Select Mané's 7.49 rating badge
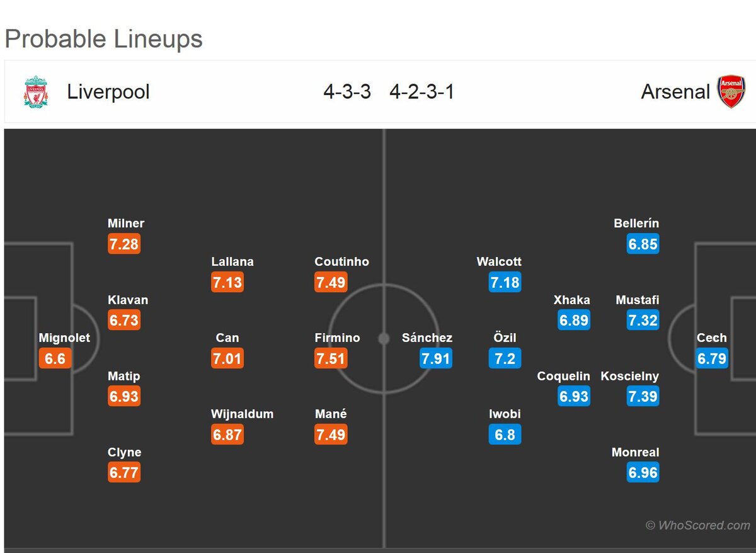Image resolution: width=756 pixels, height=553 pixels. click(331, 435)
